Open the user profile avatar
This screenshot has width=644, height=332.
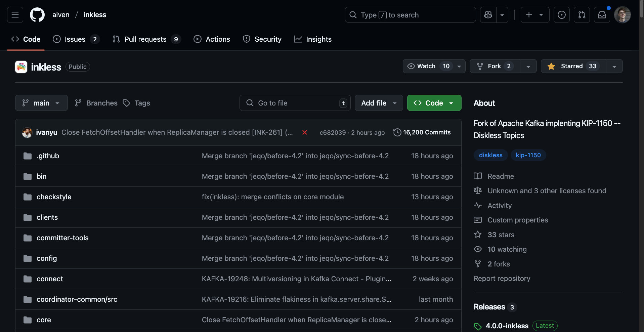[622, 15]
